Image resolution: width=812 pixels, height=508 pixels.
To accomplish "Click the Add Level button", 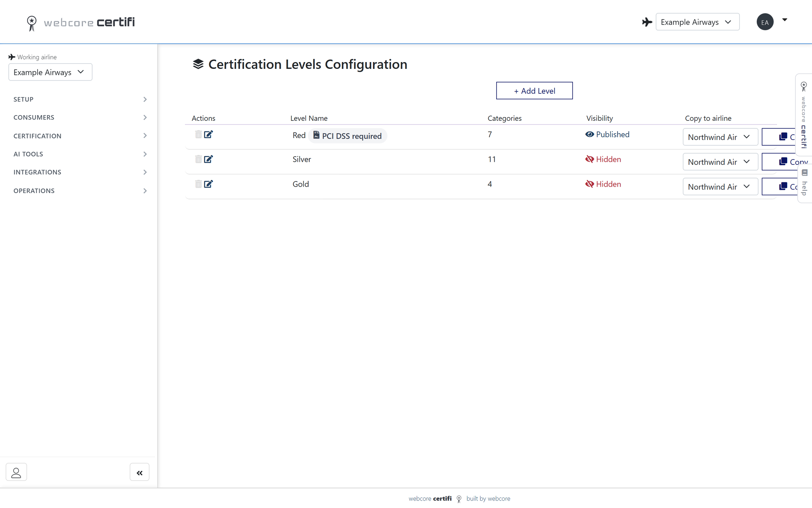I will (534, 91).
